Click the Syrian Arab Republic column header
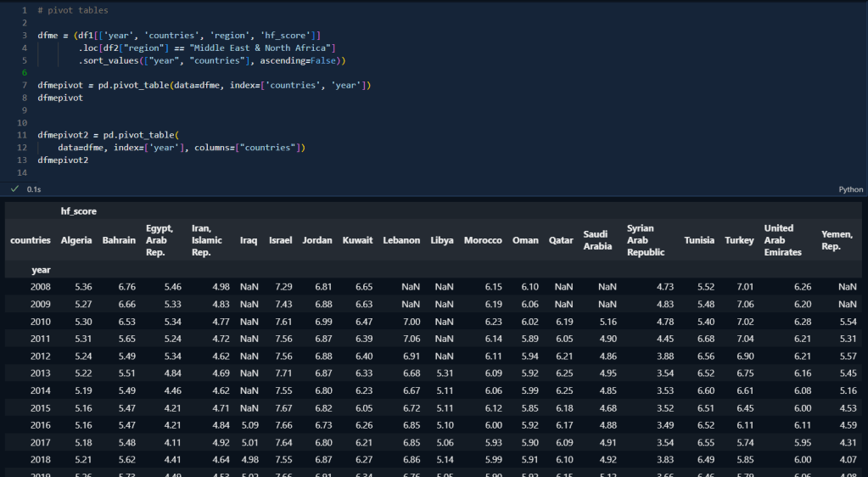 pos(646,240)
